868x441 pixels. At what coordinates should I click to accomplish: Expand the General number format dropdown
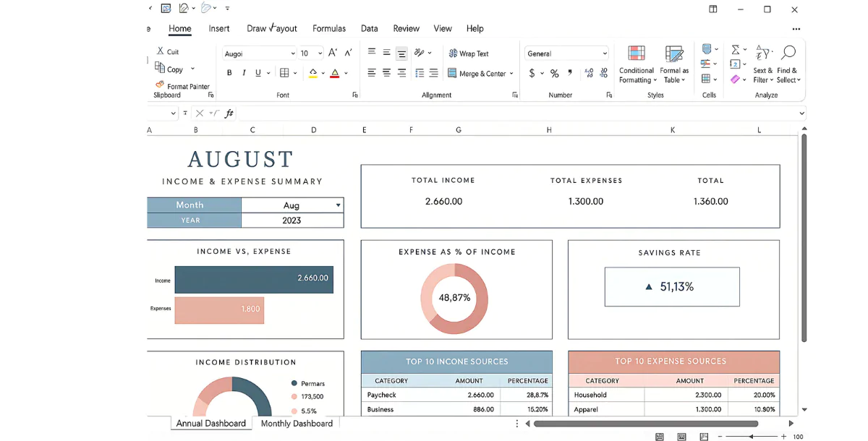coord(605,53)
